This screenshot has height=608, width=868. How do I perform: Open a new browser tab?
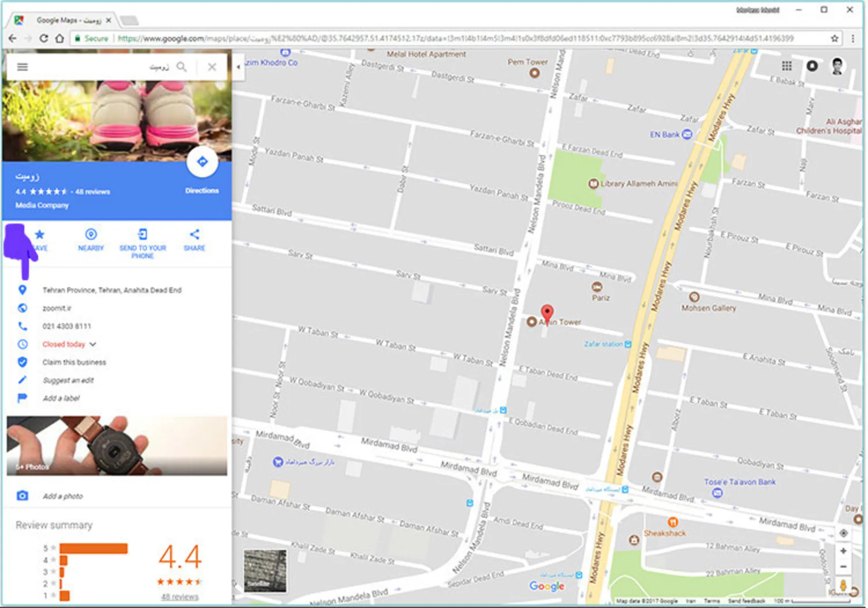[x=129, y=20]
